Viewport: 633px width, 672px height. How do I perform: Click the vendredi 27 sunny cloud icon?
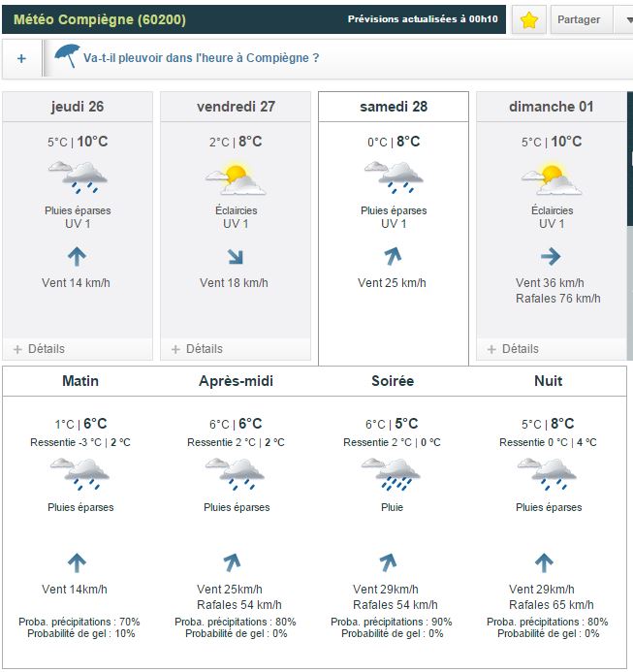pyautogui.click(x=236, y=177)
